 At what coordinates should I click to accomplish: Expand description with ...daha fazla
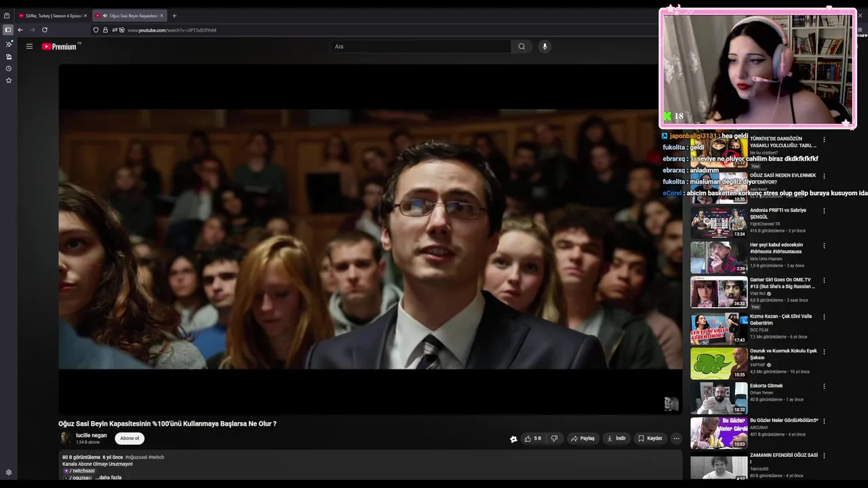pos(108,477)
